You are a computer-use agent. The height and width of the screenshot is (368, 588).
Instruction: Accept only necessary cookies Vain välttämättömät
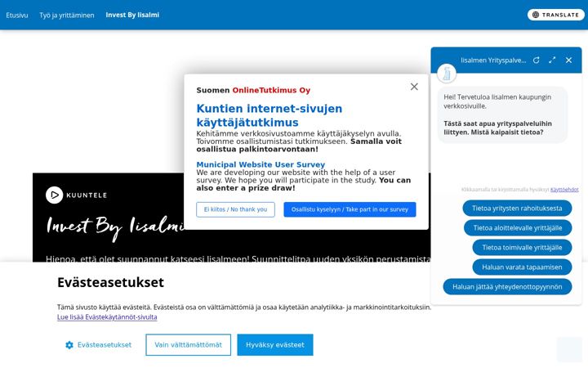point(189,345)
